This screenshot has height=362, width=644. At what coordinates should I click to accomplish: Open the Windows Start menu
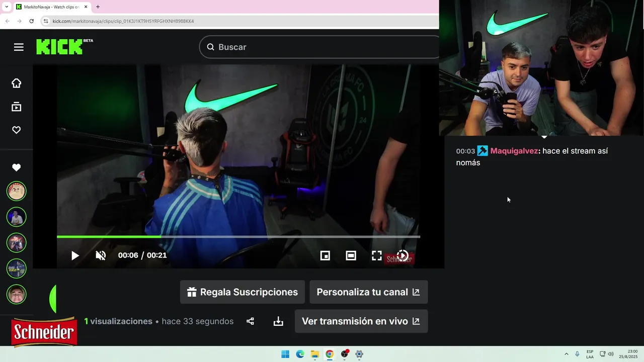[x=285, y=354]
